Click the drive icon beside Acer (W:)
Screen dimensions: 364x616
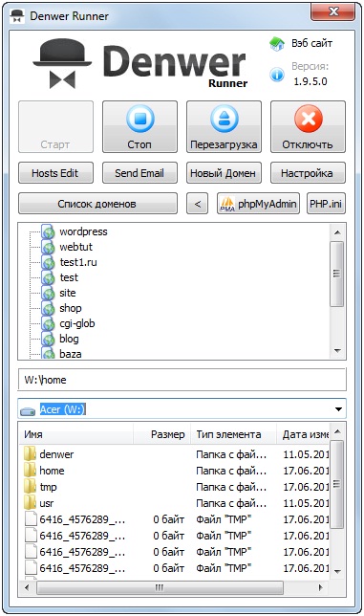pos(28,411)
